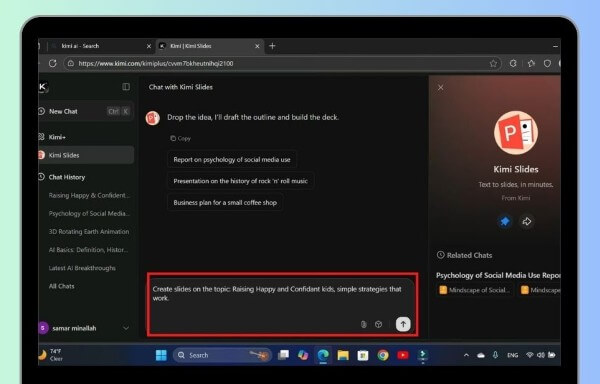Open the 'Mindscape of Social...' slide file

[x=475, y=290]
